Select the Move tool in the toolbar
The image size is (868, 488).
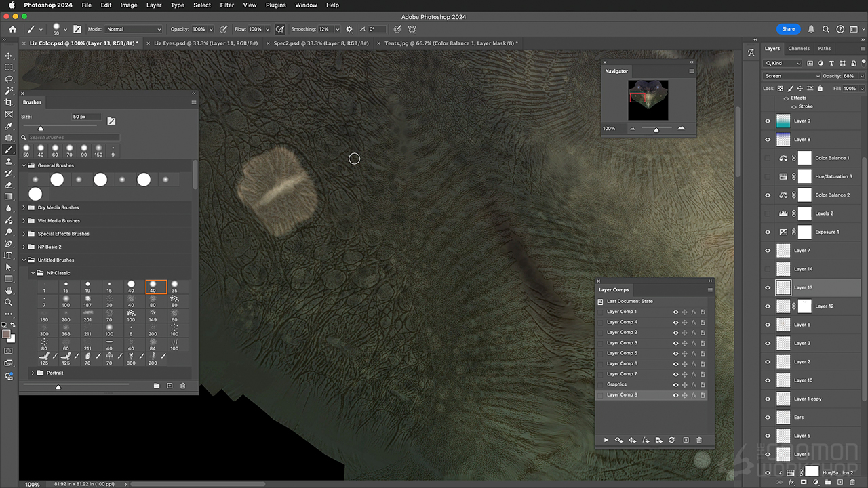tap(9, 56)
